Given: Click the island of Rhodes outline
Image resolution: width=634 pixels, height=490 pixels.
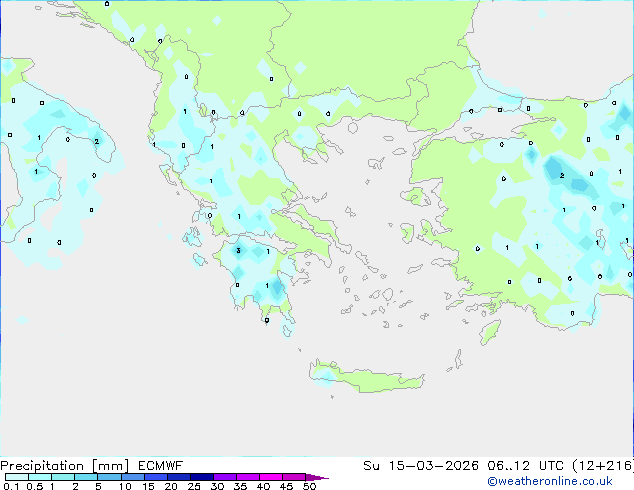Looking at the screenshot, I should (489, 331).
